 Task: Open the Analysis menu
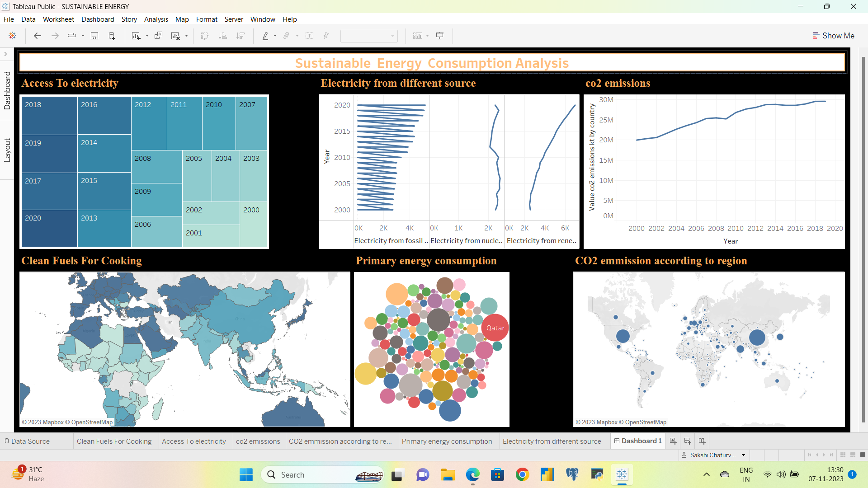click(x=156, y=19)
